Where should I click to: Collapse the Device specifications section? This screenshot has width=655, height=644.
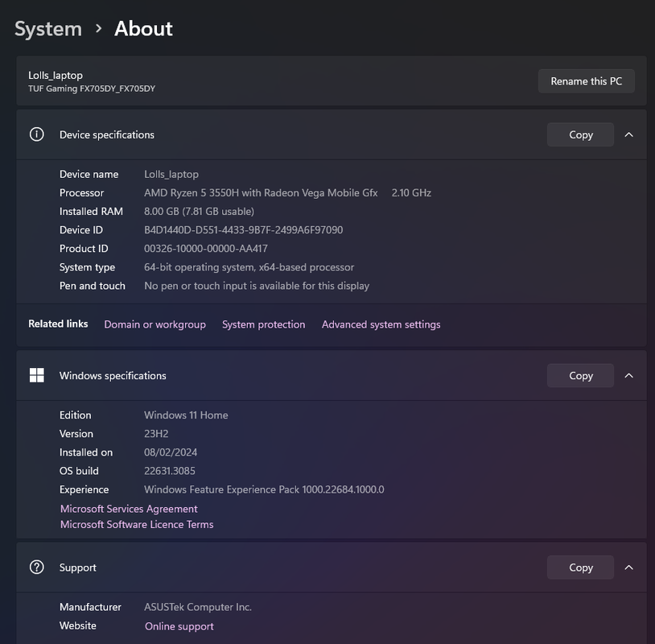628,134
